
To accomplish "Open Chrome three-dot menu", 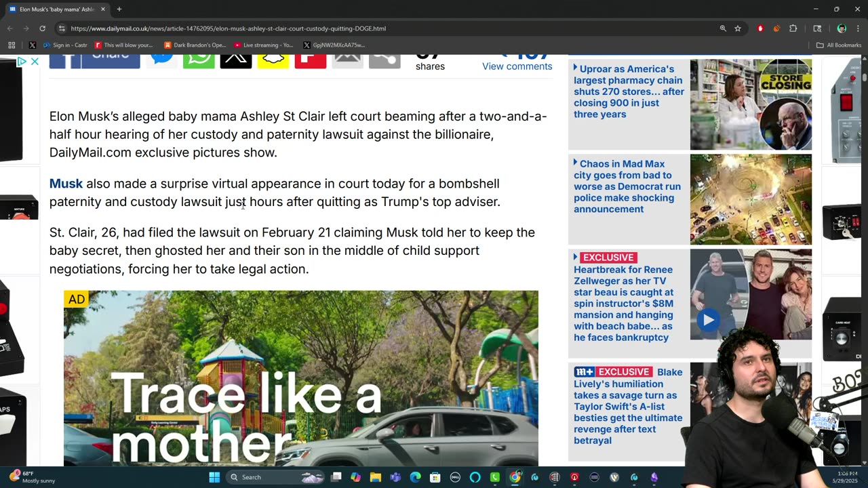I will [859, 28].
